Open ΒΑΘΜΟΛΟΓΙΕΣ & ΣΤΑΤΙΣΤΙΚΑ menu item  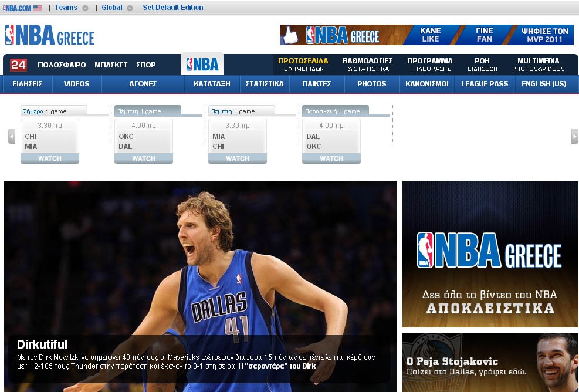368,65
